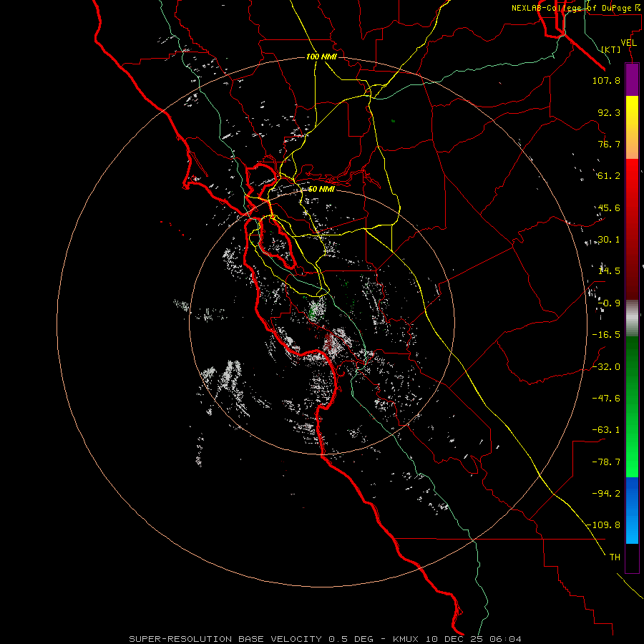Click the -94.2 scale value
This screenshot has width=644, height=644.
pos(606,494)
